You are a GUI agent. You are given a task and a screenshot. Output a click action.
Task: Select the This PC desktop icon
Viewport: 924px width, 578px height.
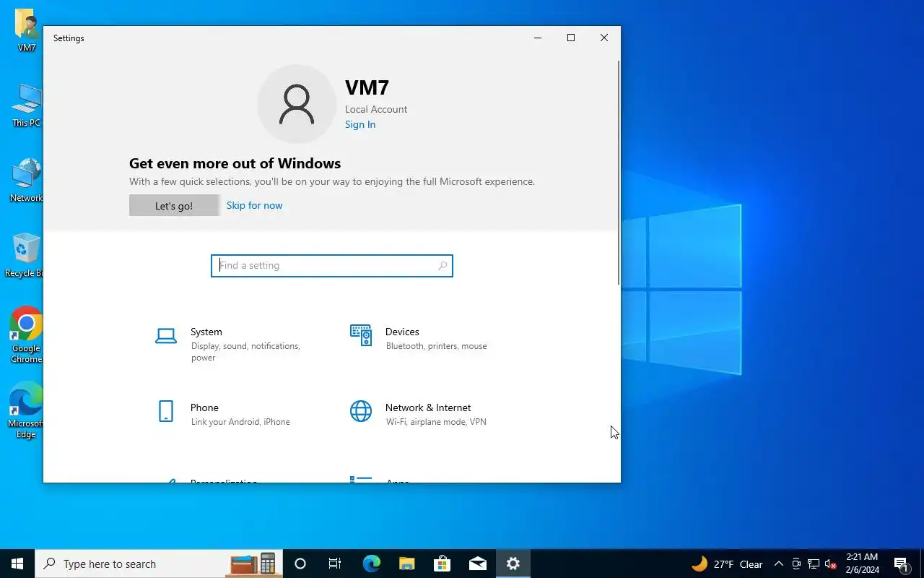click(27, 105)
